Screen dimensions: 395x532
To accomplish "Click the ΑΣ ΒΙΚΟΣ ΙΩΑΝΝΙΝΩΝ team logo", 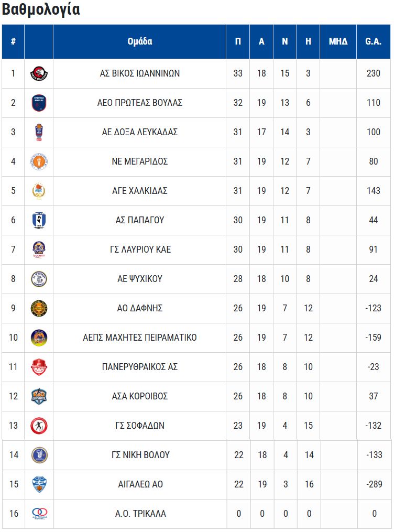I will click(39, 74).
